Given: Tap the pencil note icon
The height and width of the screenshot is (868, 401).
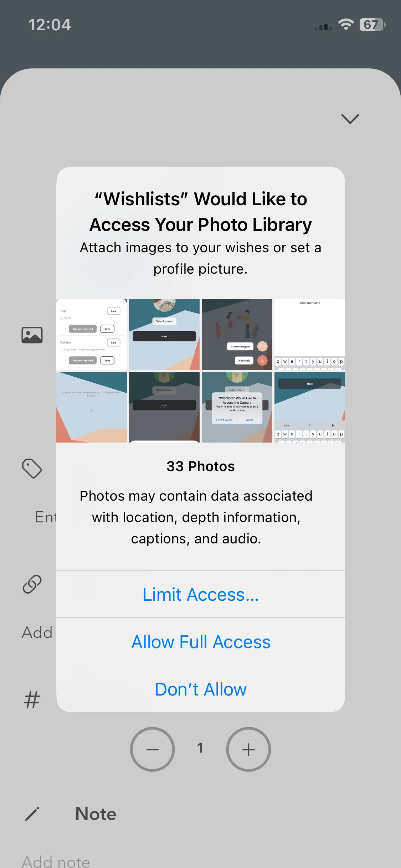Looking at the screenshot, I should point(32,814).
